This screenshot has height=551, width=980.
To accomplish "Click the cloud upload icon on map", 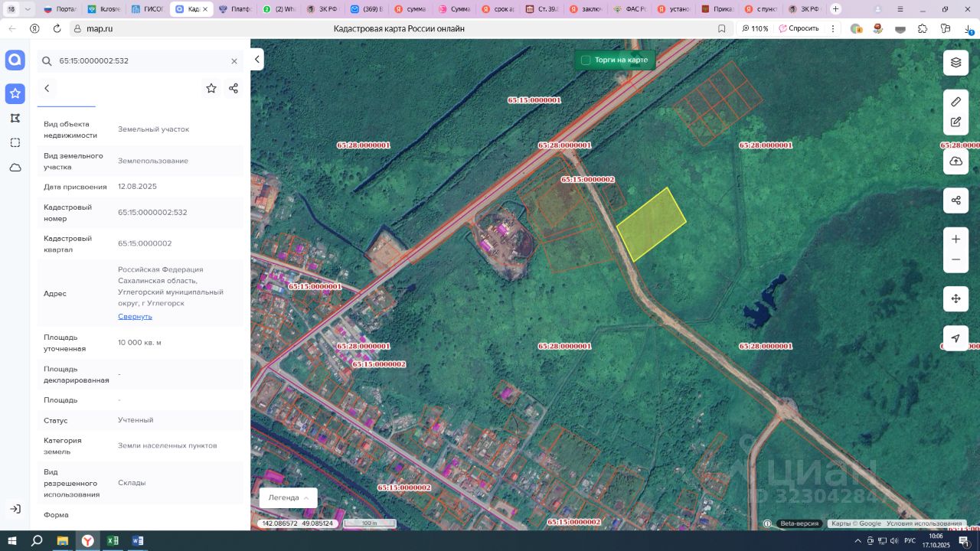I will 955,161.
